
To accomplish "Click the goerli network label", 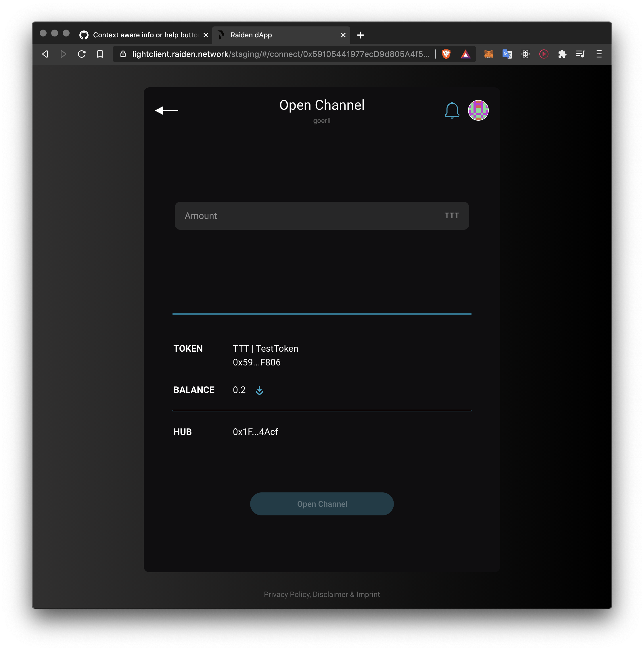I will [322, 121].
